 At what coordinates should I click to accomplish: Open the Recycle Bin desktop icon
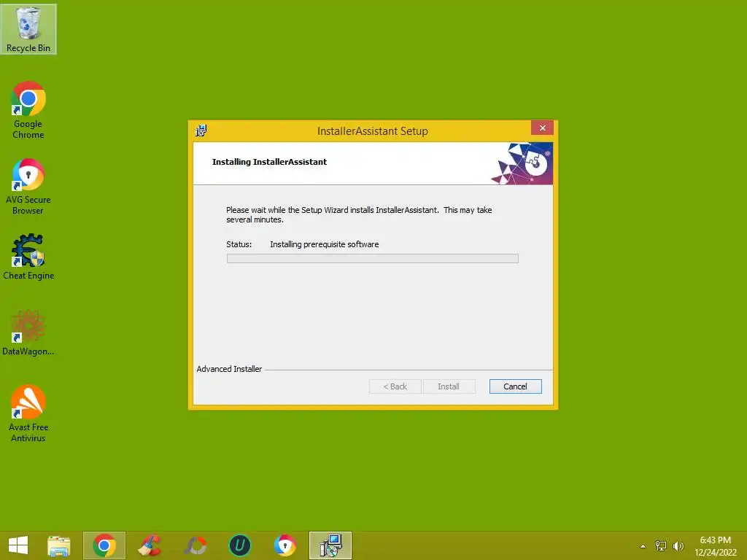tap(28, 29)
